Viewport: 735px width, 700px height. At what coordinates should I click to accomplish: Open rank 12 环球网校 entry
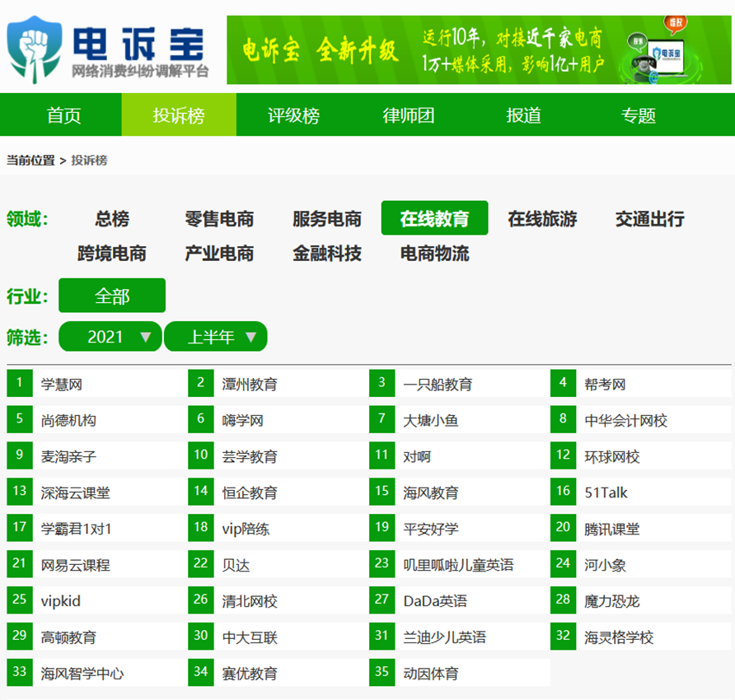[641, 455]
